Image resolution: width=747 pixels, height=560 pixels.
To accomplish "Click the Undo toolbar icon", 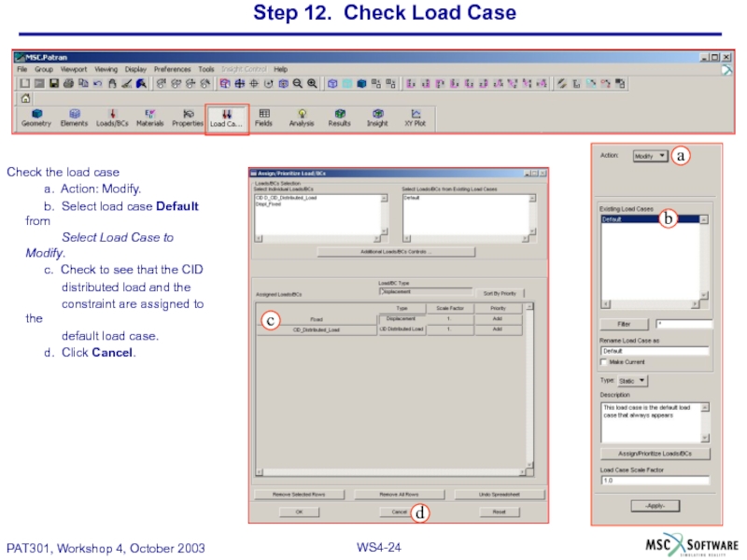I will click(98, 84).
